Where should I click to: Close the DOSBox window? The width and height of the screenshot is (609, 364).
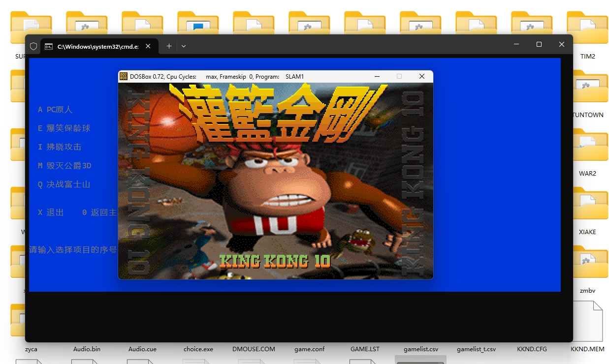click(x=421, y=76)
